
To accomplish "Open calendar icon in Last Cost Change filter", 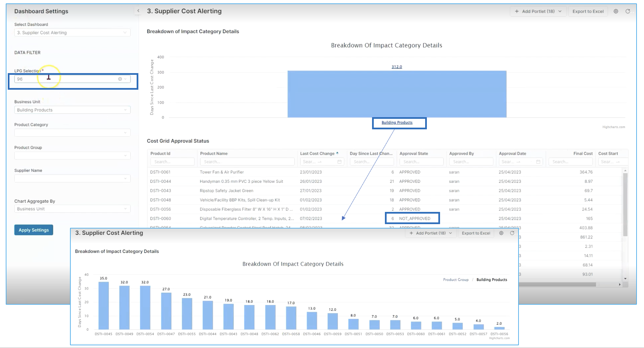I will [339, 162].
